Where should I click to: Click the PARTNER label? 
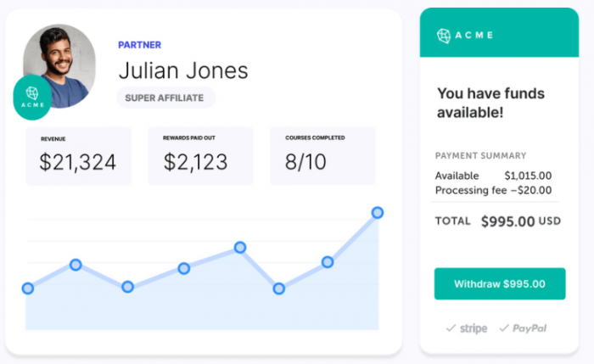tap(139, 45)
